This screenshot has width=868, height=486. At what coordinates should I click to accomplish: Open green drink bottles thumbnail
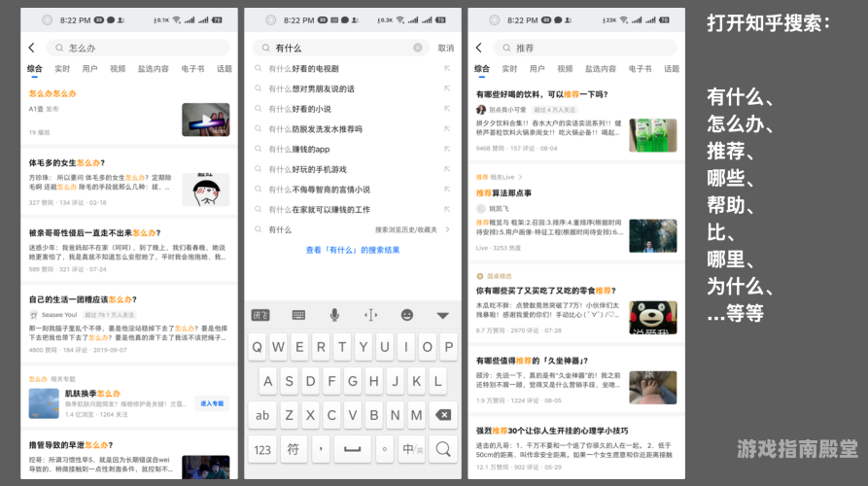(x=652, y=135)
